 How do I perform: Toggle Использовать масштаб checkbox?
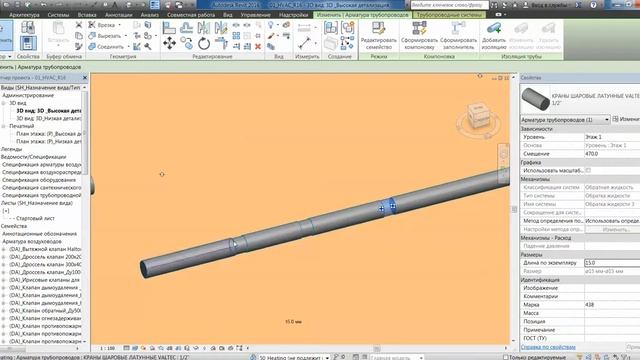(588, 170)
